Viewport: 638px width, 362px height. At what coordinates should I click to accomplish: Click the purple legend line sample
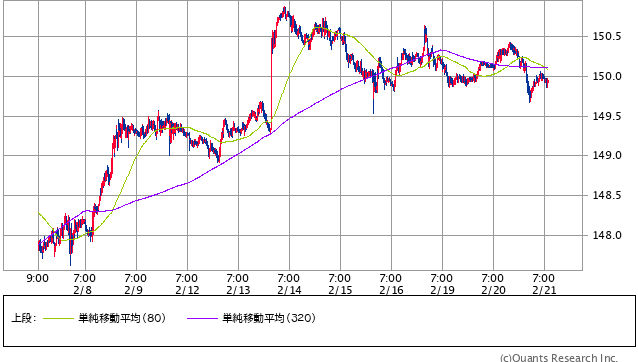(203, 318)
